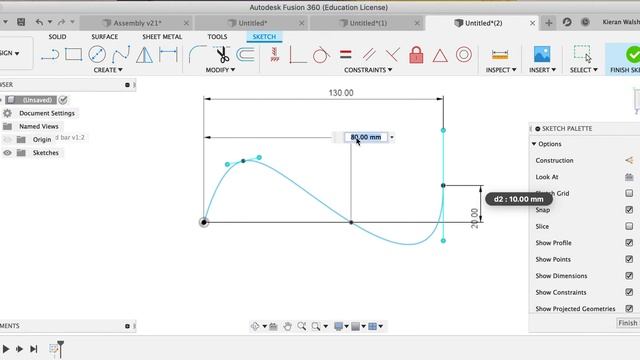Open the INSERT dropdown menu
The image size is (640, 360).
(542, 70)
